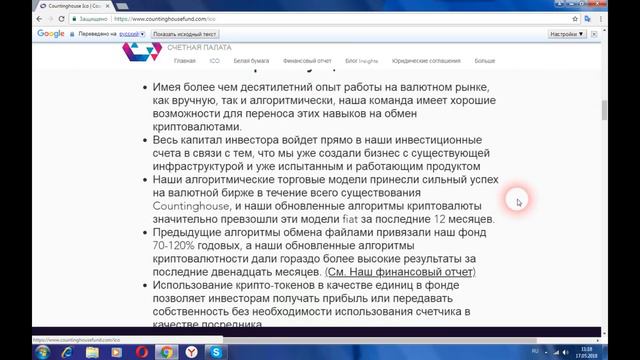Click the 'Countinghouse' word in text
640x360 pixels.
click(x=191, y=206)
